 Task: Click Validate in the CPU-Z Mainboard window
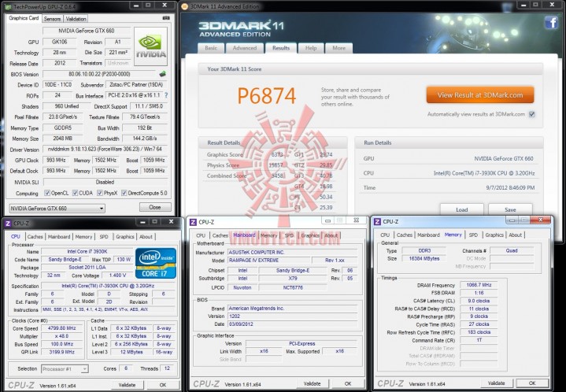coord(313,383)
